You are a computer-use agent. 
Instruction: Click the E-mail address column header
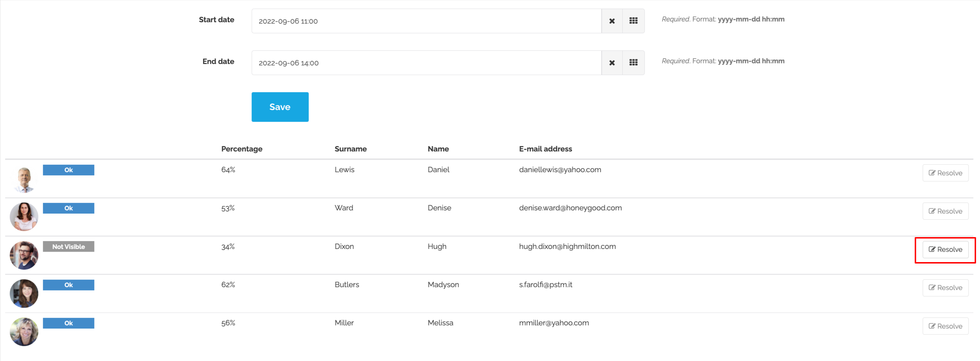click(545, 149)
